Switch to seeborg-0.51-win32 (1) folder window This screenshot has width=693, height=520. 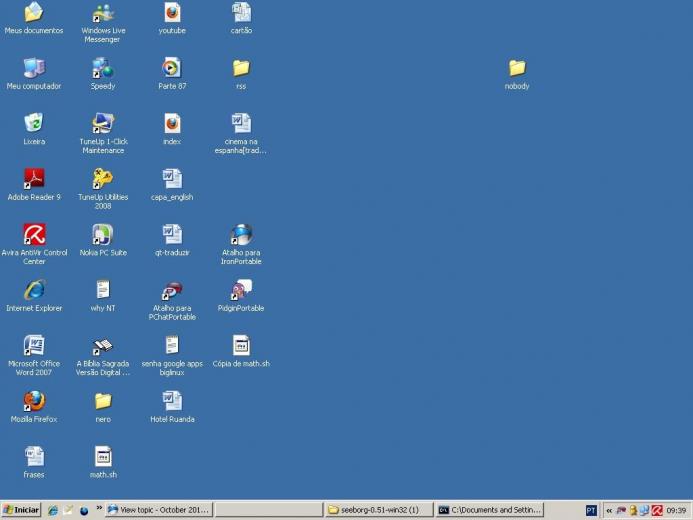[x=379, y=510]
